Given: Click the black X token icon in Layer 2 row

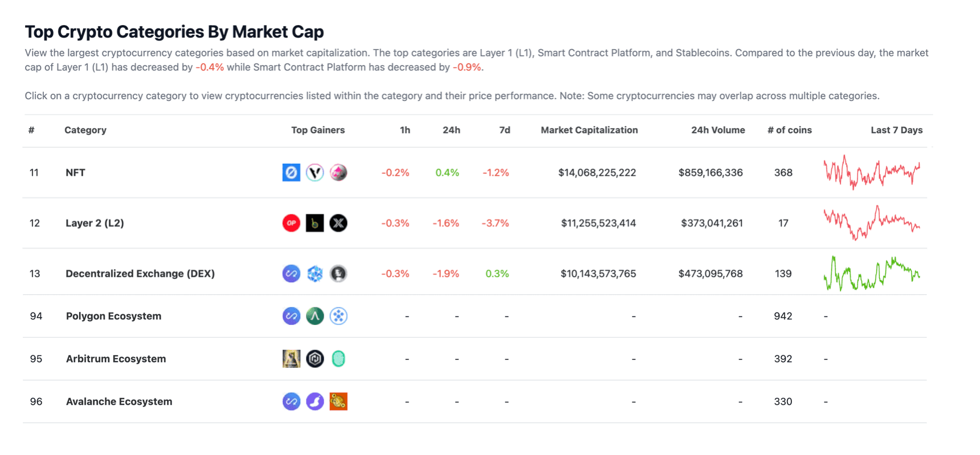Looking at the screenshot, I should (x=338, y=223).
